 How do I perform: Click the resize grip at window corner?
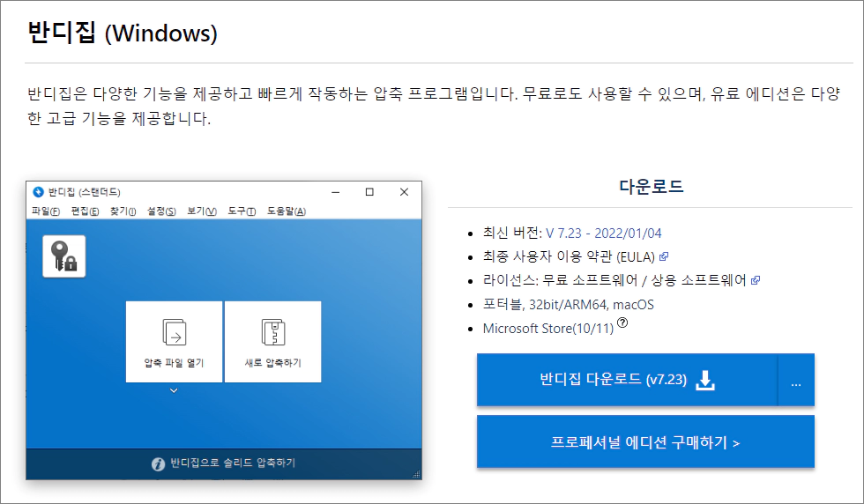[416, 474]
